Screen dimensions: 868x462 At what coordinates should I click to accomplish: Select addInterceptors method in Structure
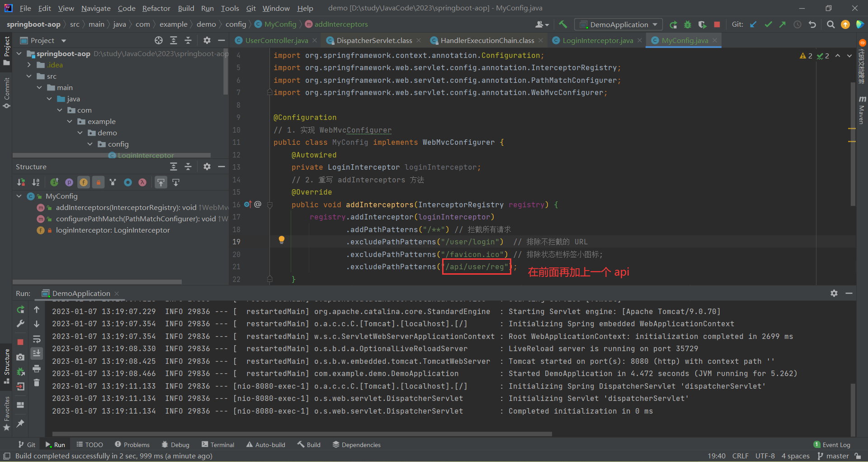tap(126, 207)
